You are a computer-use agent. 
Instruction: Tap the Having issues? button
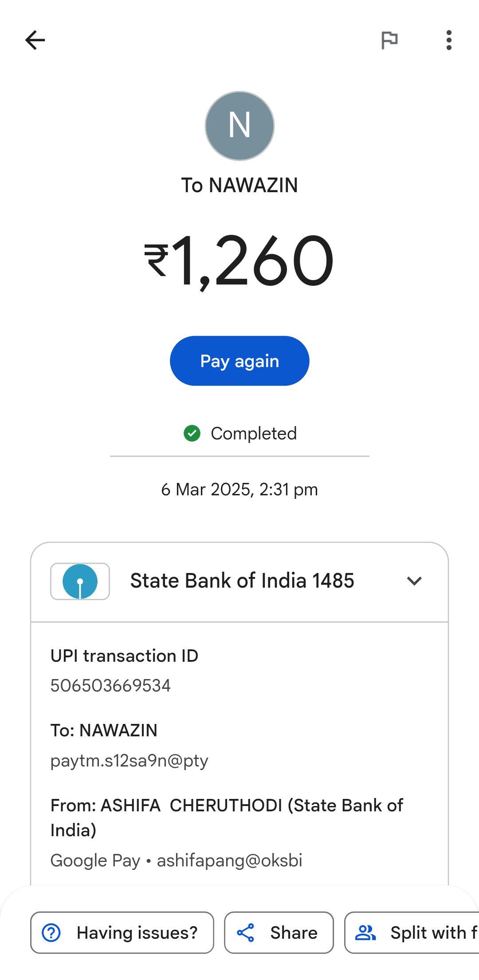click(122, 933)
